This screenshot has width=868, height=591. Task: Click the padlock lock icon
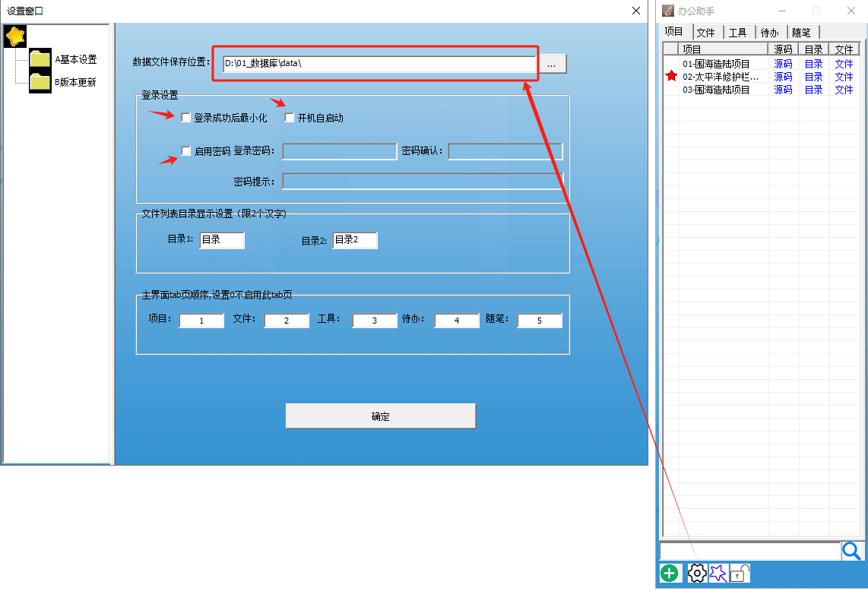pos(740,574)
